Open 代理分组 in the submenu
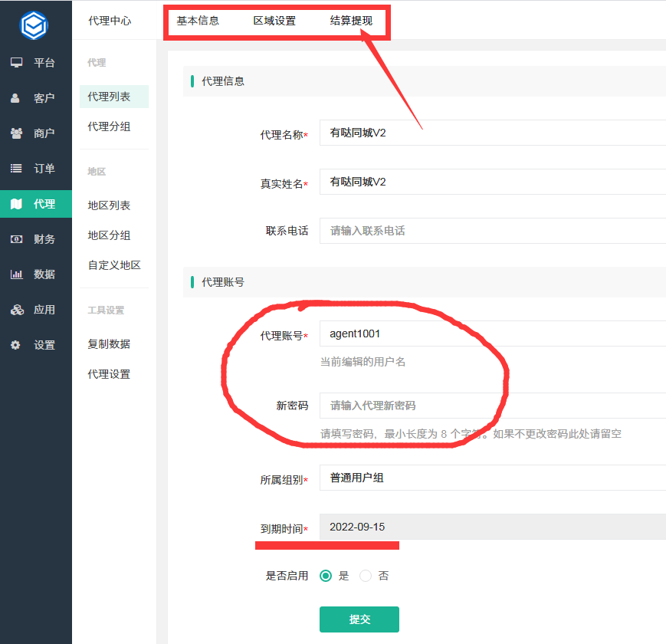Viewport: 666px width, 644px height. point(109,127)
